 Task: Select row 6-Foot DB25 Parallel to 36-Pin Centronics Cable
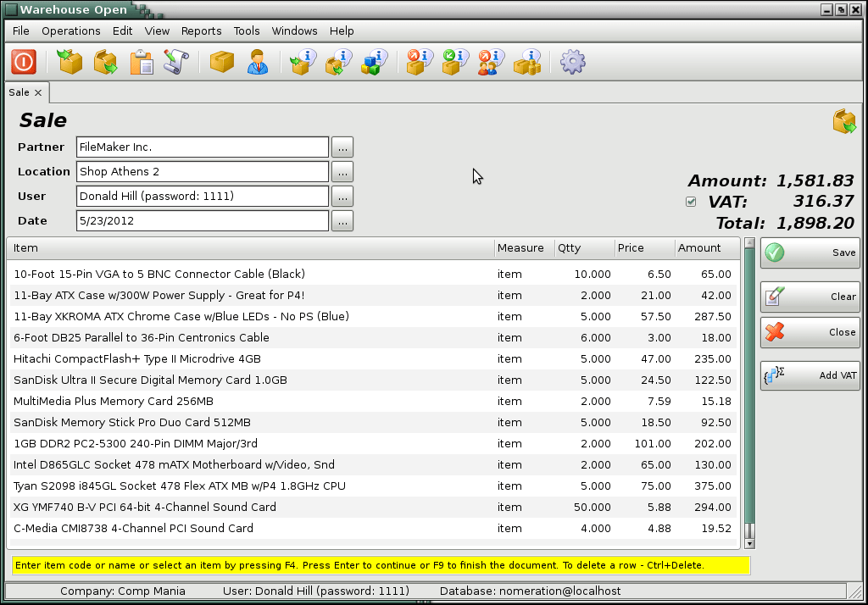tap(373, 337)
